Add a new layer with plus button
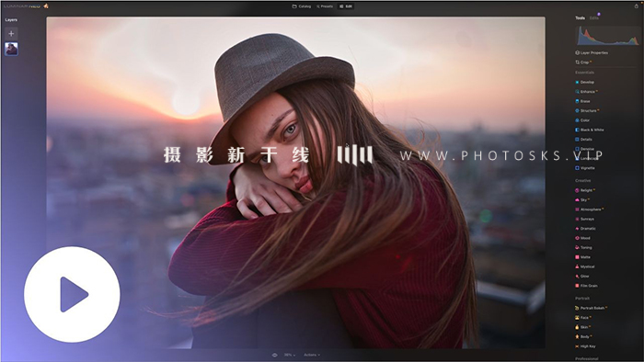This screenshot has height=362, width=644. pyautogui.click(x=11, y=34)
